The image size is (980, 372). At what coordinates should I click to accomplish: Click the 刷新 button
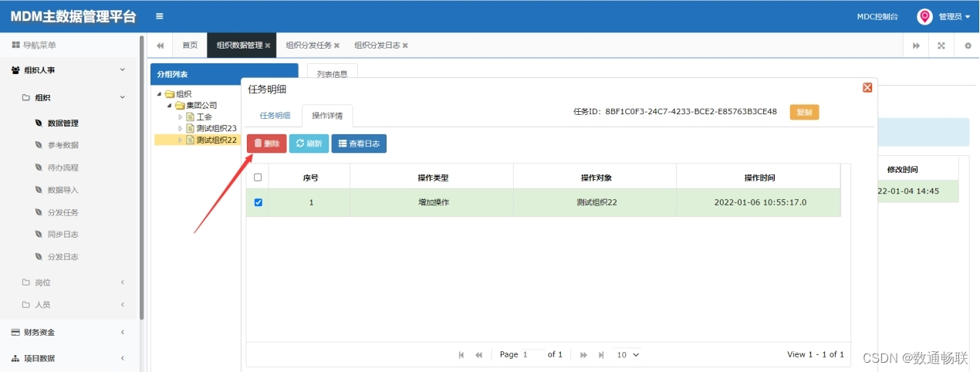click(309, 144)
